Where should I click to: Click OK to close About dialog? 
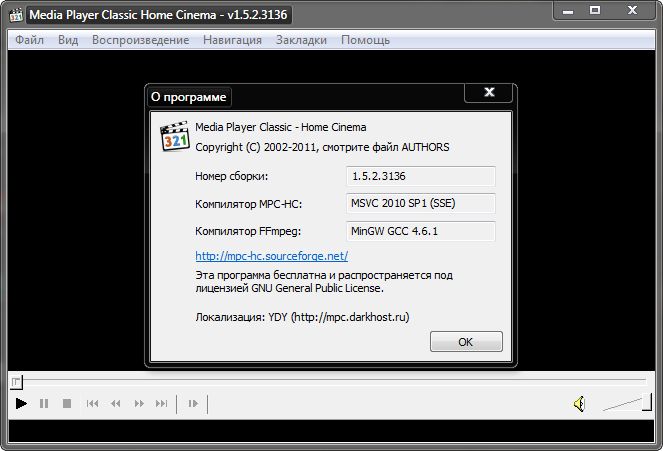[465, 341]
